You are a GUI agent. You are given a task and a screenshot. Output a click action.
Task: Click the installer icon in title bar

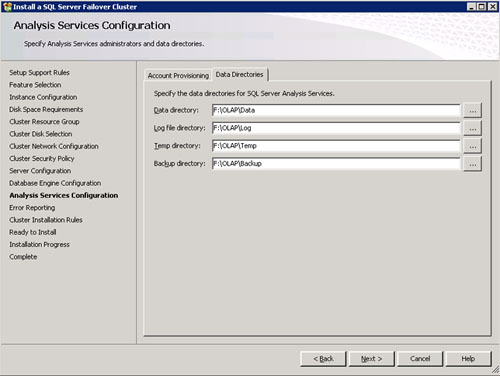point(7,7)
